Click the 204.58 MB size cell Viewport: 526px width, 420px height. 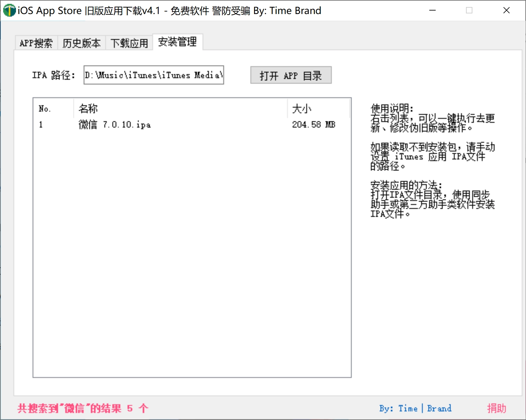pos(313,125)
